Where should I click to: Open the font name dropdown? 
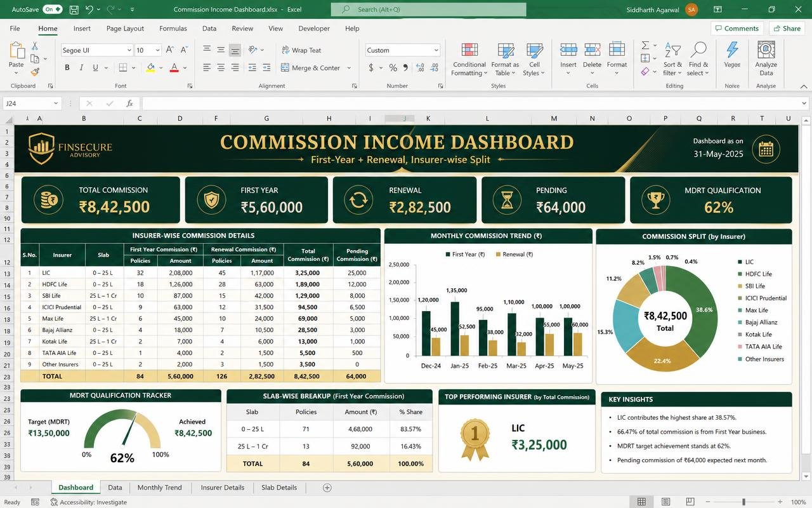point(129,50)
